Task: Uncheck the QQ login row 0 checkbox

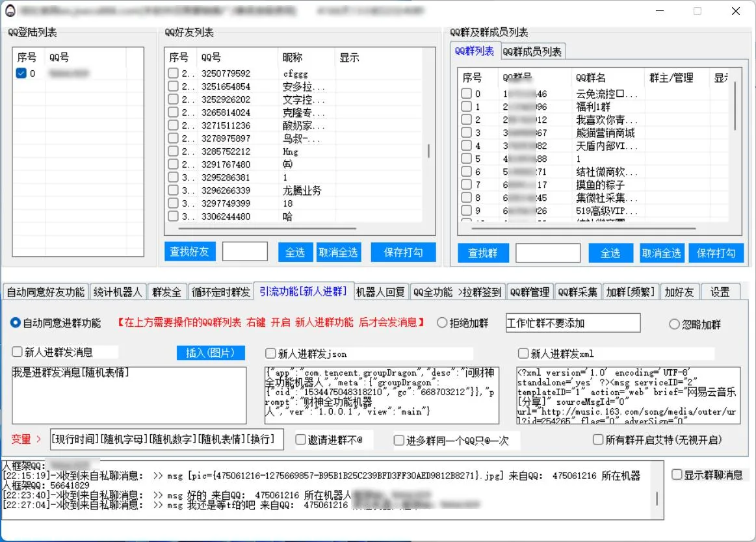Action: [x=21, y=73]
